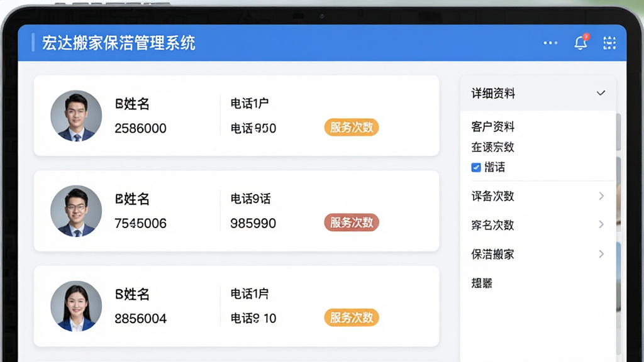The height and width of the screenshot is (362, 644).
Task: Click B姓名 label above 8856004
Action: point(132,294)
